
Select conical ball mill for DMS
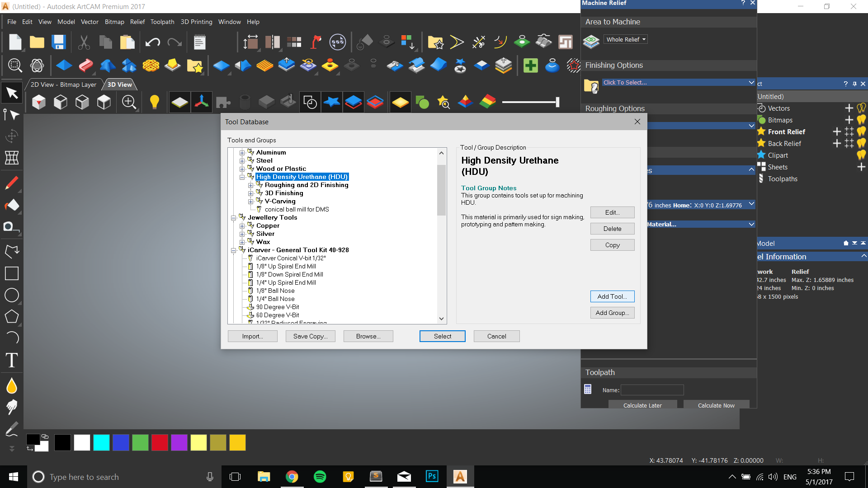click(x=297, y=209)
